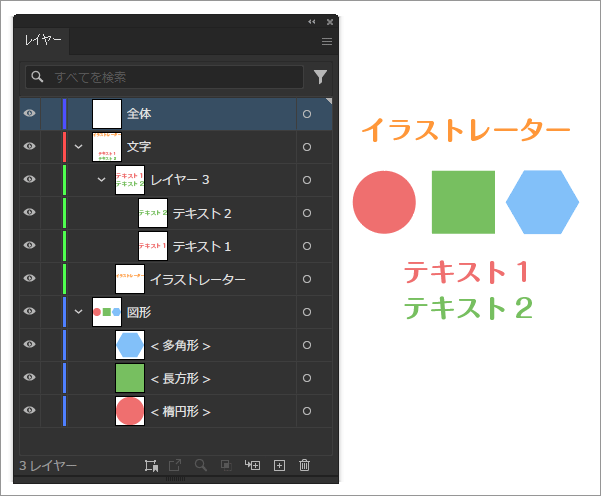The height and width of the screenshot is (496, 601).
Task: Click the blue hexagon on the artboard
Action: point(542,202)
